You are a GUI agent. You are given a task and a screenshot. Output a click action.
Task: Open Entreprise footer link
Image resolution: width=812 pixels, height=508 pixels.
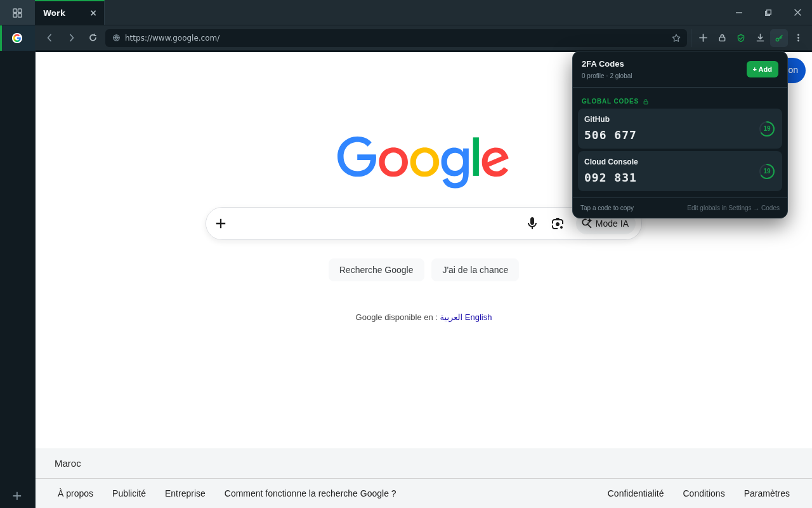185,493
